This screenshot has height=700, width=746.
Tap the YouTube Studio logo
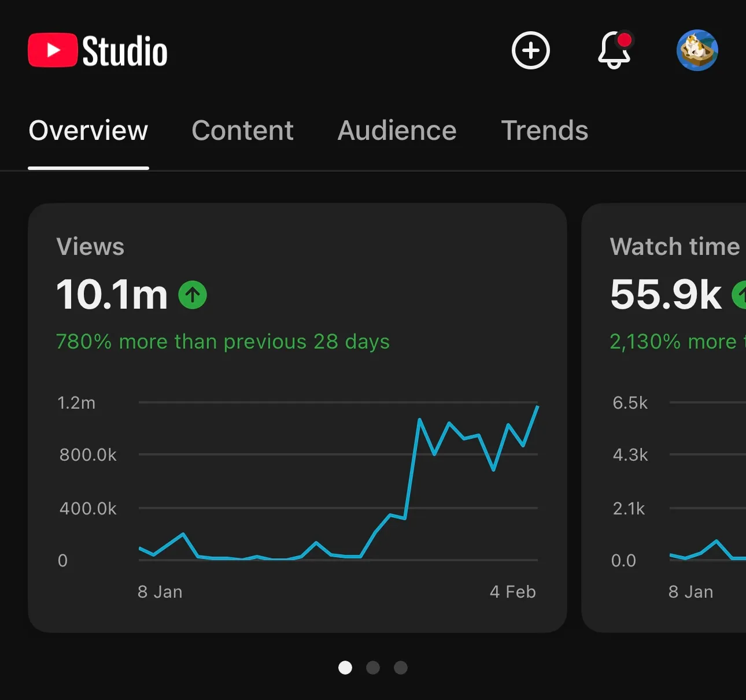click(x=98, y=50)
